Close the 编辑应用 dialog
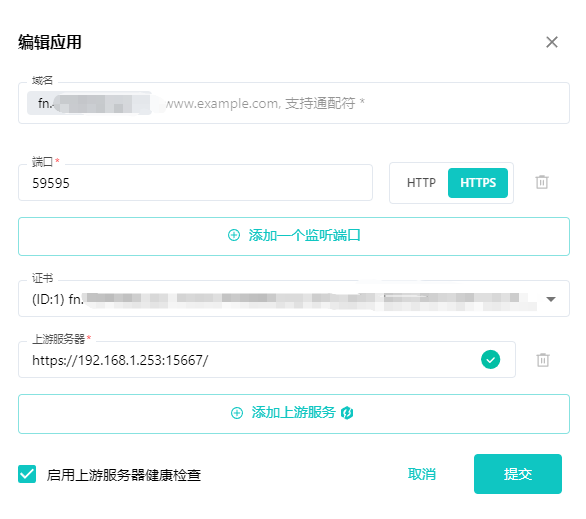This screenshot has width=586, height=519. point(552,42)
